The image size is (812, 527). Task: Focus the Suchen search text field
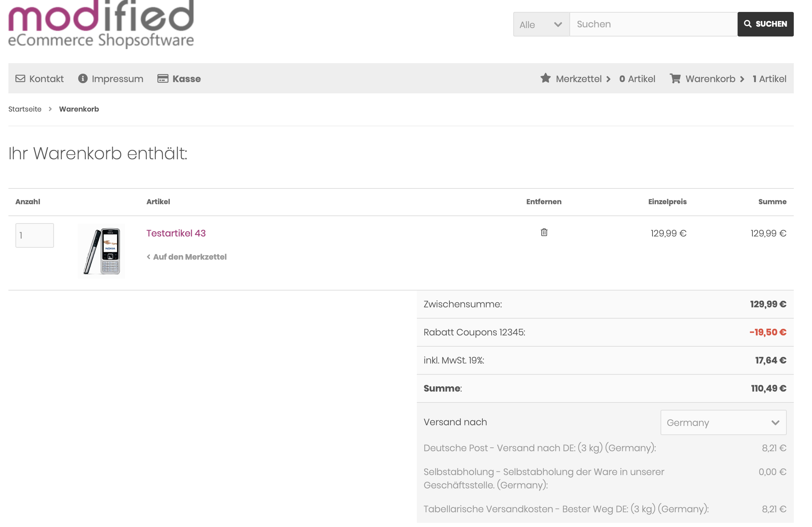pos(653,24)
